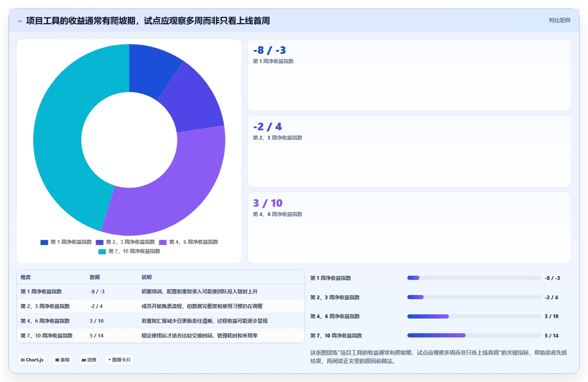Click the 维度 column header

point(26,277)
